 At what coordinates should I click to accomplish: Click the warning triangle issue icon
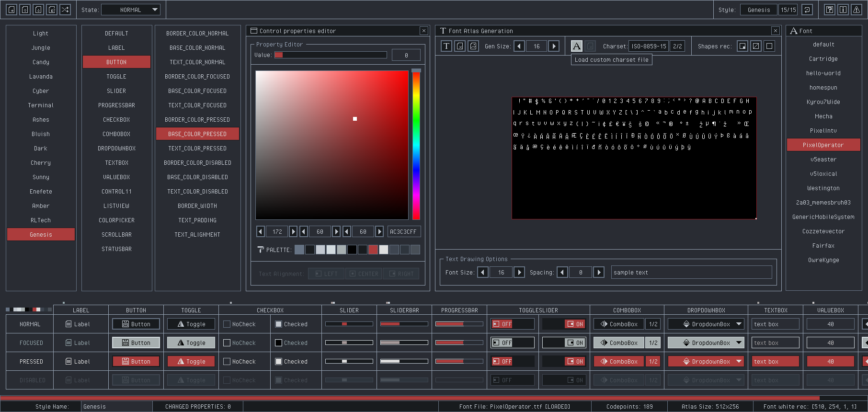click(x=857, y=10)
